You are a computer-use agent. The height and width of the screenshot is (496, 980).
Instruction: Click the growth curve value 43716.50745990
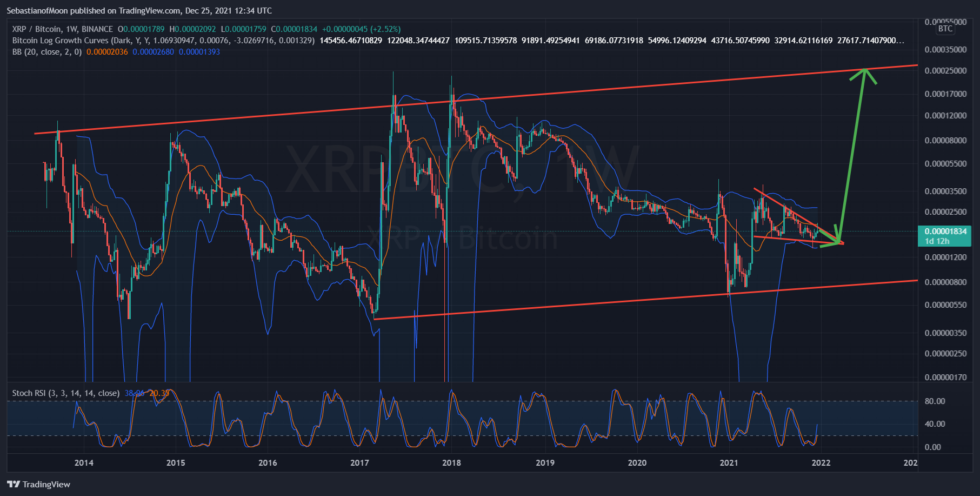[741, 41]
